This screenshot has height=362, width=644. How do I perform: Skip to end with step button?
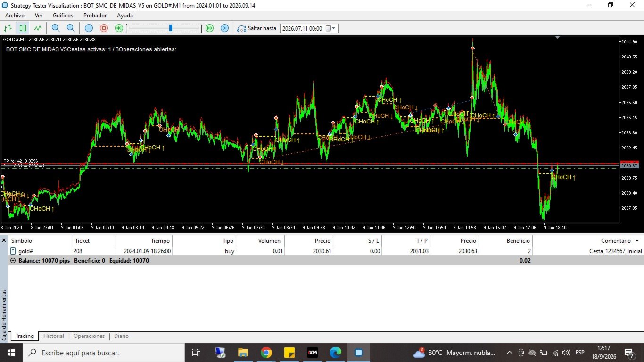click(224, 28)
